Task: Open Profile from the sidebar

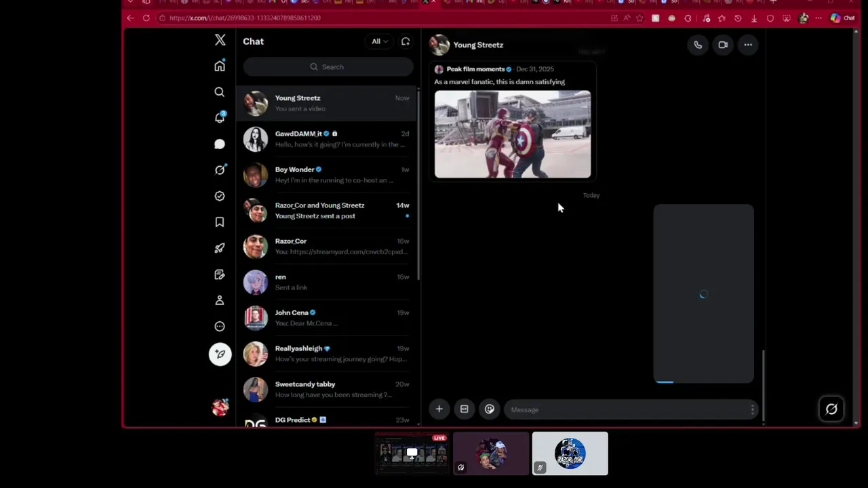Action: (220, 300)
